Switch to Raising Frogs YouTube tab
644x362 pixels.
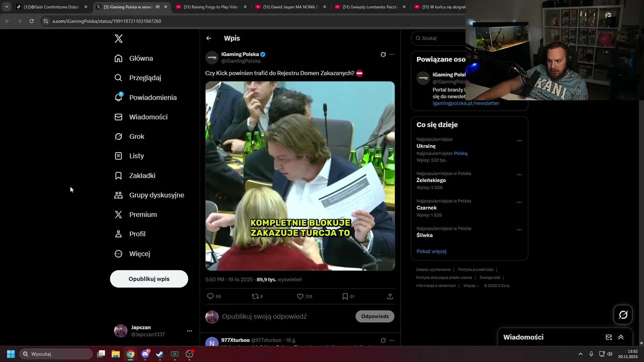(x=211, y=7)
